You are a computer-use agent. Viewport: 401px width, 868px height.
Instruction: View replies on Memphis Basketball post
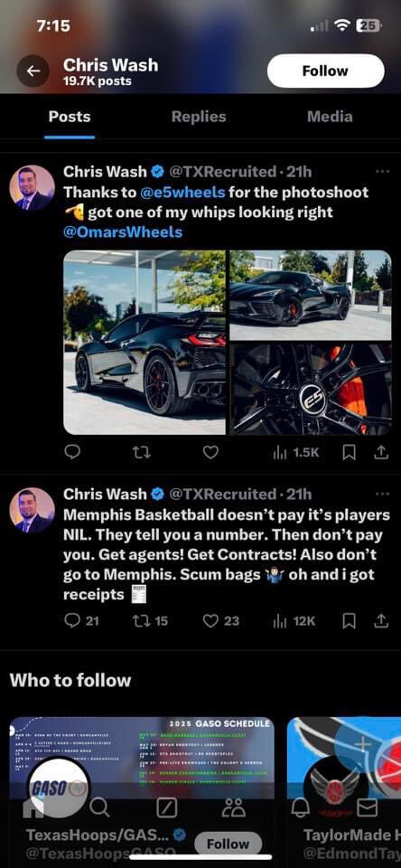[82, 621]
